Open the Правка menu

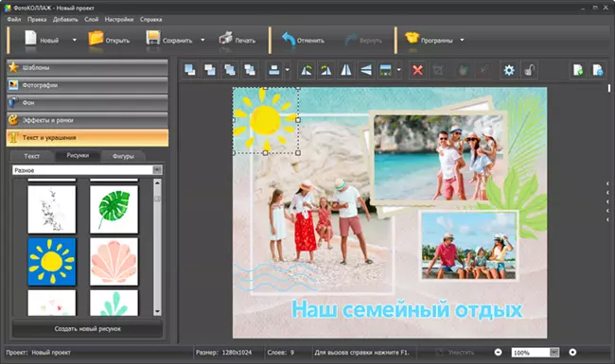click(37, 19)
